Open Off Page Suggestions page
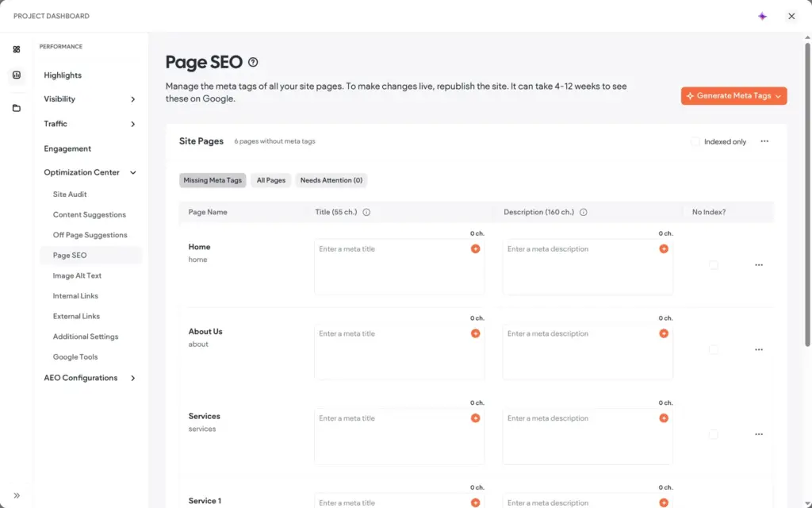The image size is (812, 508). tap(90, 235)
